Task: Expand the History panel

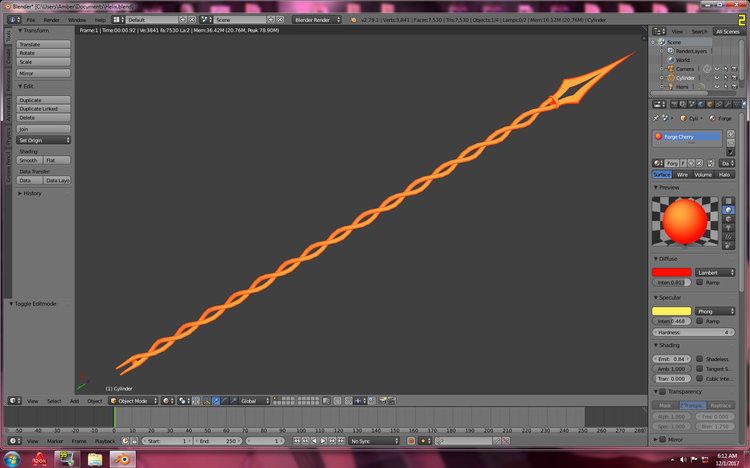Action: pos(30,193)
